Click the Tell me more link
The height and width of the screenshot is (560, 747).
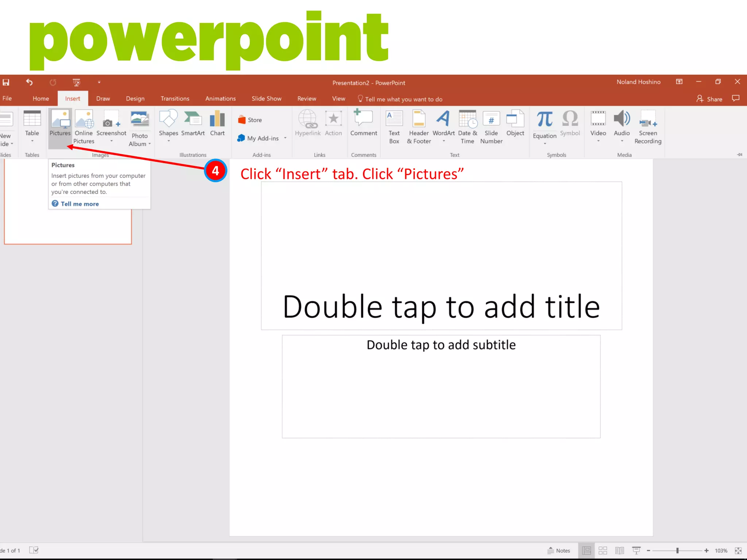[80, 204]
